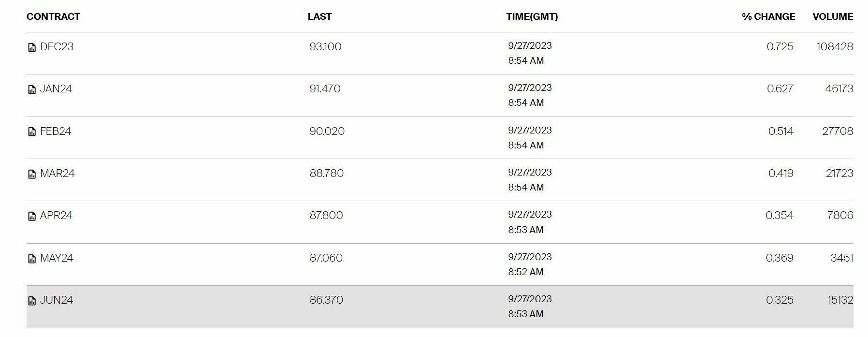Click the DEC23 last price 93.100

(325, 46)
